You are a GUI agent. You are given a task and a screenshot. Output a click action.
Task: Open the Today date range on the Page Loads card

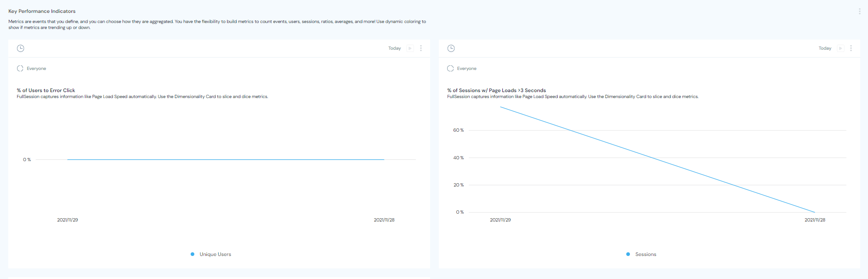point(825,48)
